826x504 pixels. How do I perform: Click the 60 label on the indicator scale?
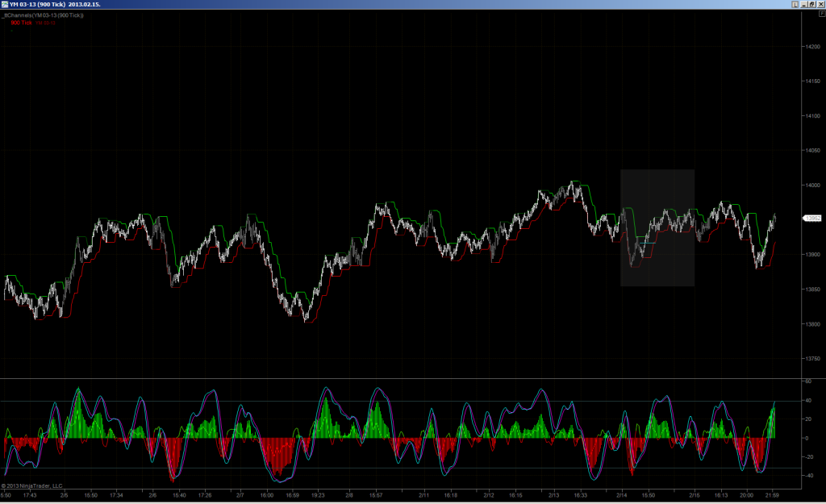click(808, 381)
